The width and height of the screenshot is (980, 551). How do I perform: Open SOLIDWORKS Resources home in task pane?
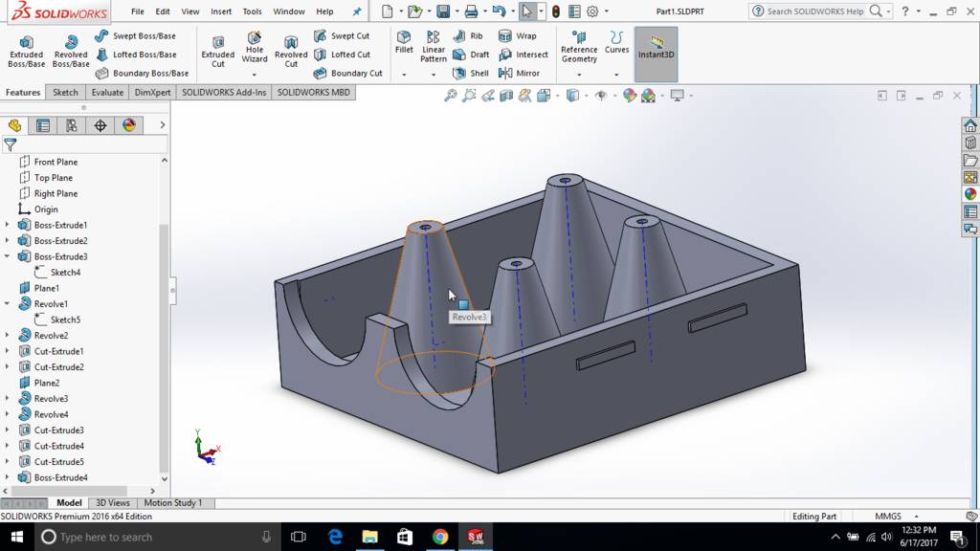coord(970,125)
